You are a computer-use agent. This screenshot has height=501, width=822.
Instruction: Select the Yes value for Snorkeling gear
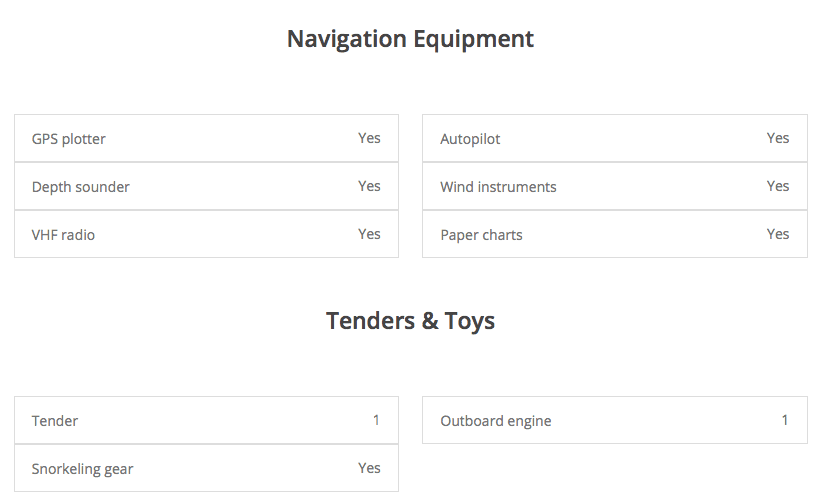coord(369,468)
